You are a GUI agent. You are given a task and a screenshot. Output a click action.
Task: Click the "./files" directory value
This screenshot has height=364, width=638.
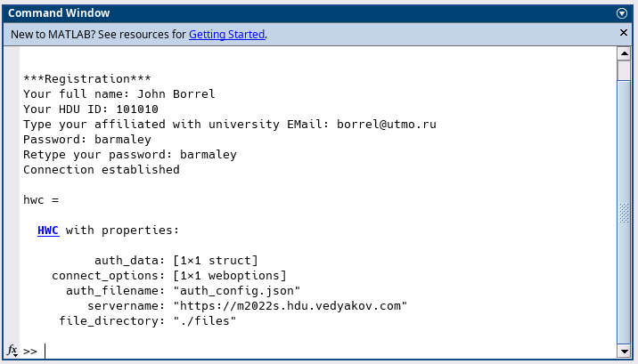[204, 320]
